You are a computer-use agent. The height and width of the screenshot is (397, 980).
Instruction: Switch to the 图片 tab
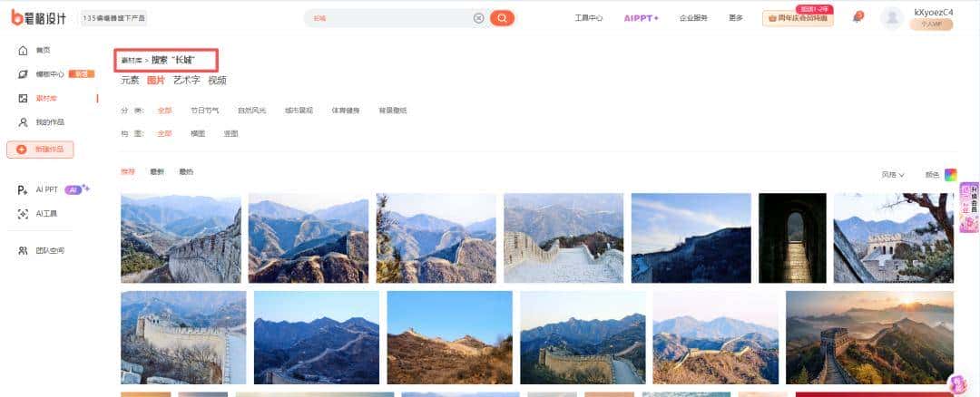156,81
